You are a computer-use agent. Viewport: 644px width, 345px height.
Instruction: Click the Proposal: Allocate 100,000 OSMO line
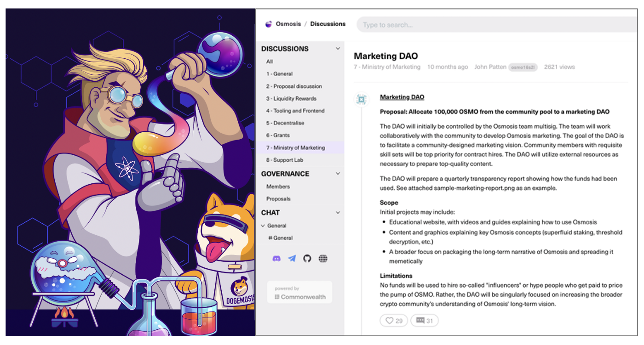coord(494,112)
